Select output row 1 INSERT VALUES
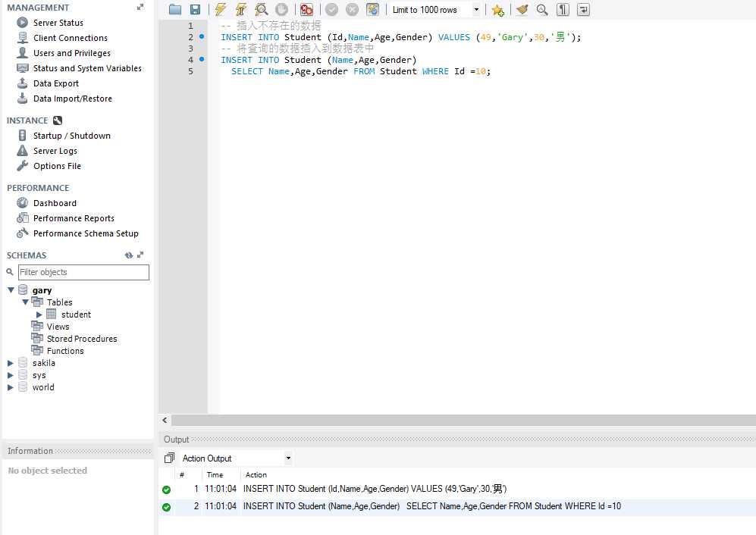The height and width of the screenshot is (535, 756). click(x=457, y=489)
